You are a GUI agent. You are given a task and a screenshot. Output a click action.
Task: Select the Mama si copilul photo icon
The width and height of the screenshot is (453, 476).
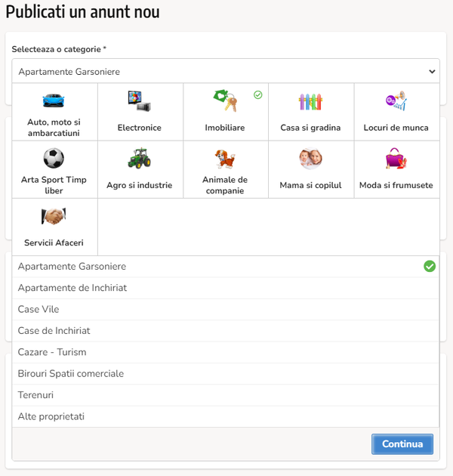(310, 158)
